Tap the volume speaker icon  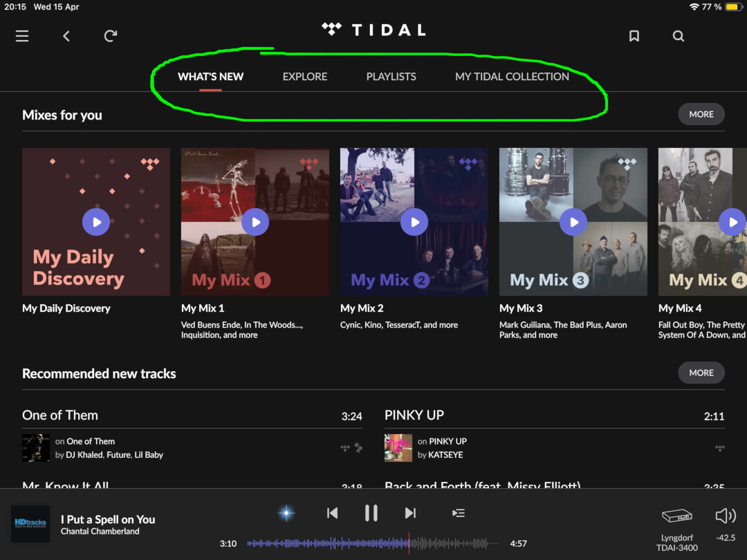[726, 516]
